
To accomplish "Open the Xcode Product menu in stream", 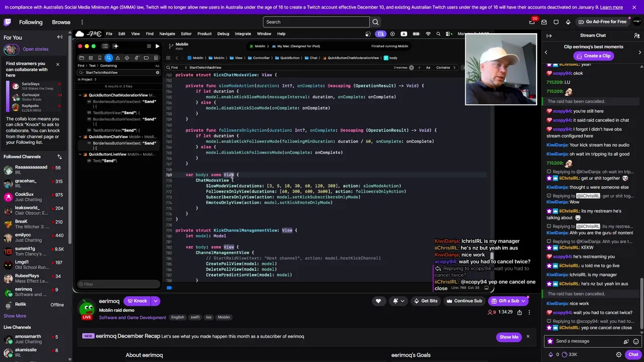I will coord(204,34).
